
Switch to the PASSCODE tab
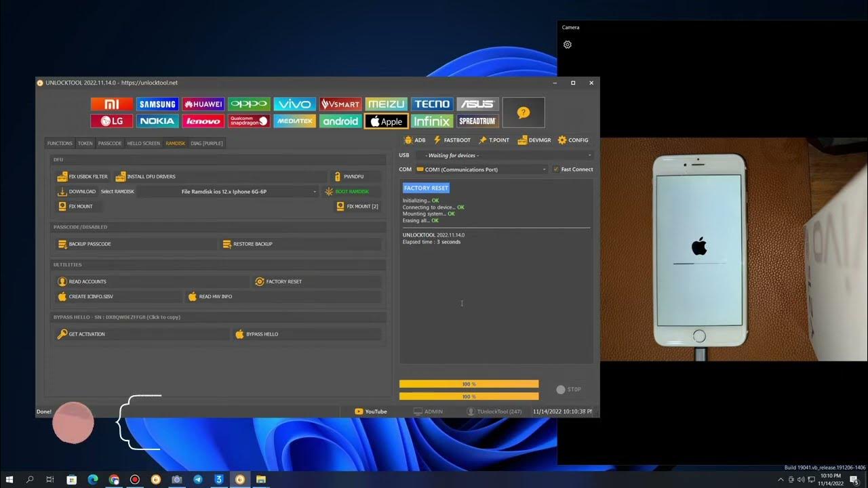click(110, 143)
